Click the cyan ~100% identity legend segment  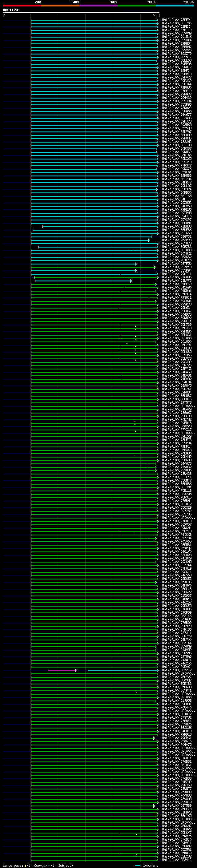click(175, 6)
